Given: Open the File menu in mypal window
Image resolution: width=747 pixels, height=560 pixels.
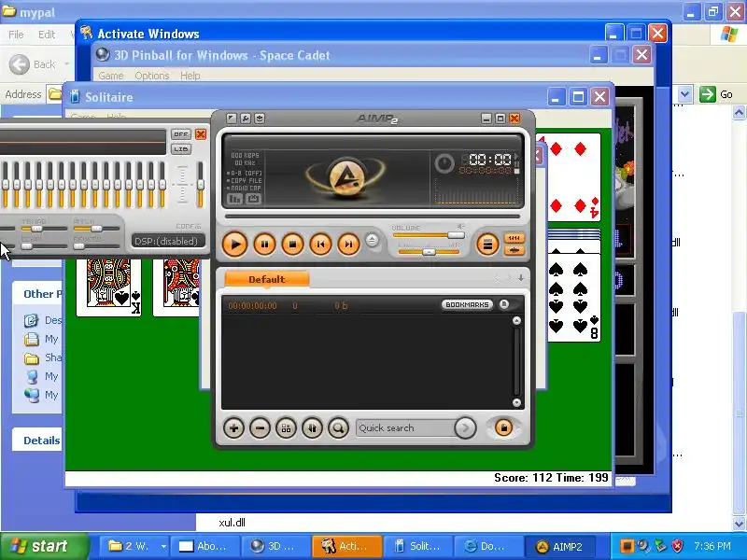Looking at the screenshot, I should (16, 35).
